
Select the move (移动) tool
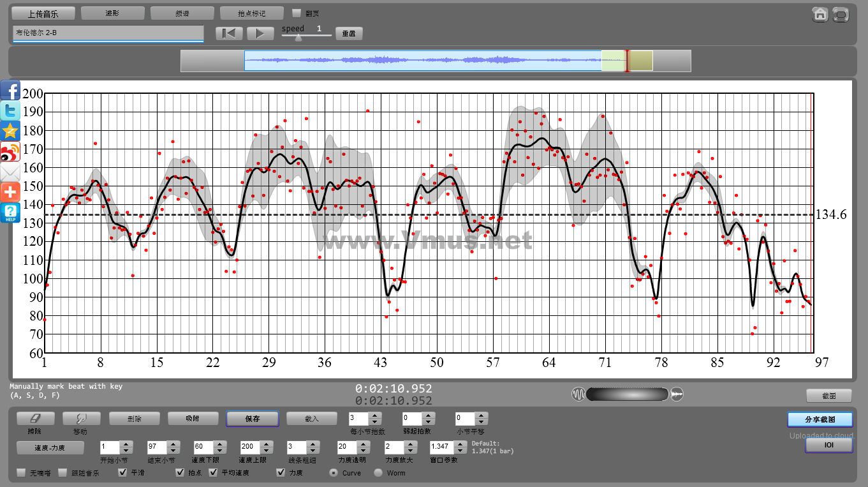[x=80, y=419]
